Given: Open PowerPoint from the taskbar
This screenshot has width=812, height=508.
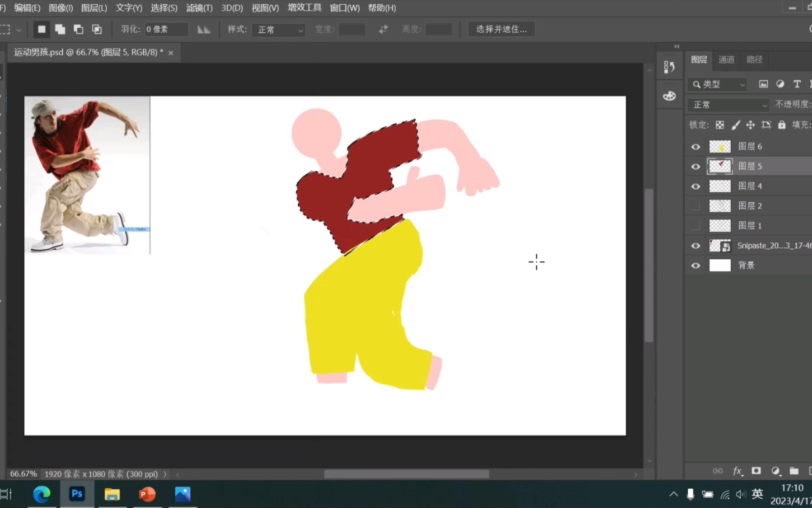Looking at the screenshot, I should [x=147, y=494].
